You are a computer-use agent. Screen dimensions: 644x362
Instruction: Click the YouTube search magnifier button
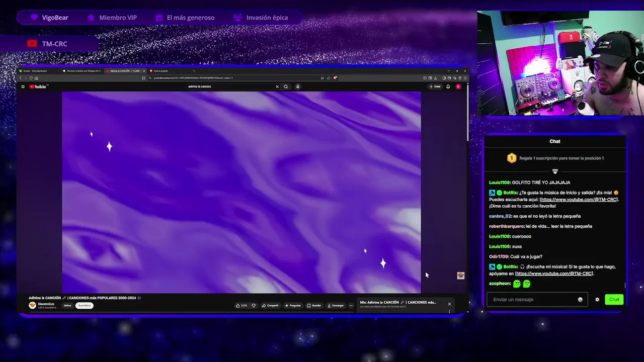click(286, 86)
